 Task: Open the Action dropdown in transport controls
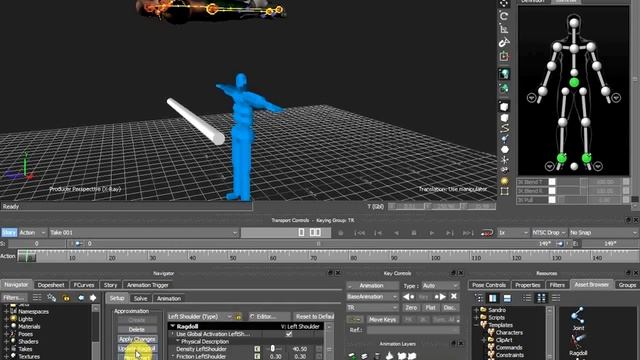[32, 233]
